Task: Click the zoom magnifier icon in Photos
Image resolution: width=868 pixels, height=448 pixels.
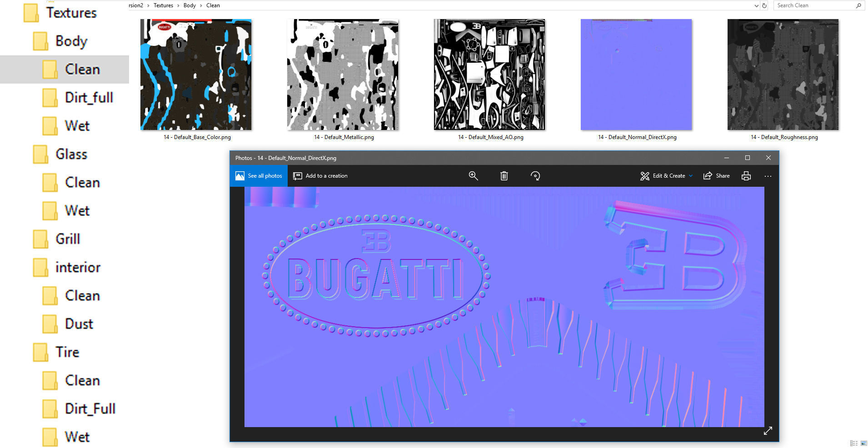Action: point(473,176)
